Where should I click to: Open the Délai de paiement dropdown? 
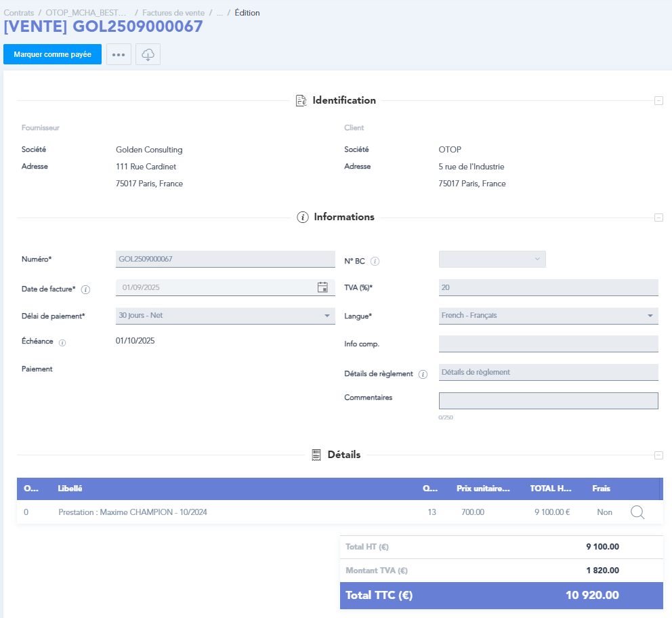pos(225,316)
